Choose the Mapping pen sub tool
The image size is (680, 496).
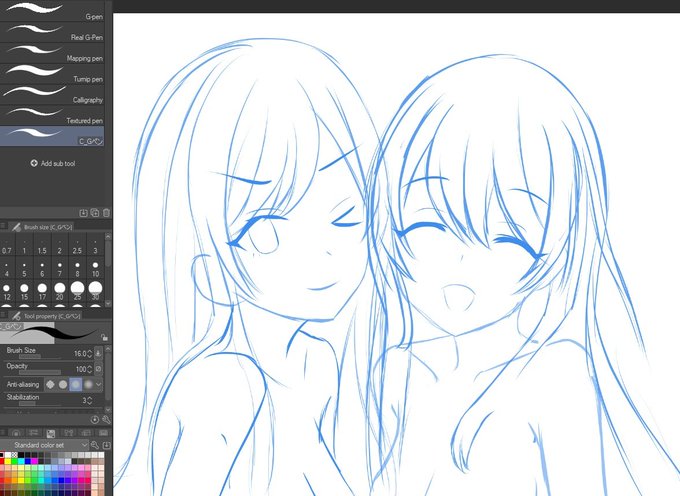pos(52,53)
